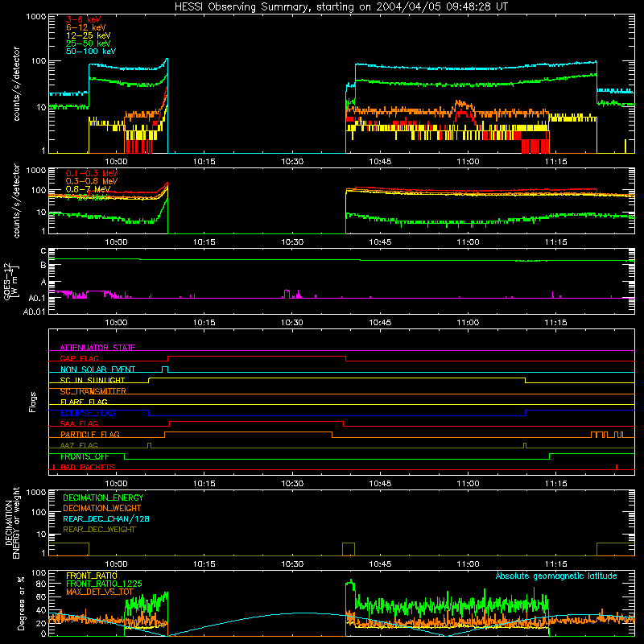Click the MAX_DET_VS_TOT legend label
This screenshot has width=644, height=644.
point(99,592)
